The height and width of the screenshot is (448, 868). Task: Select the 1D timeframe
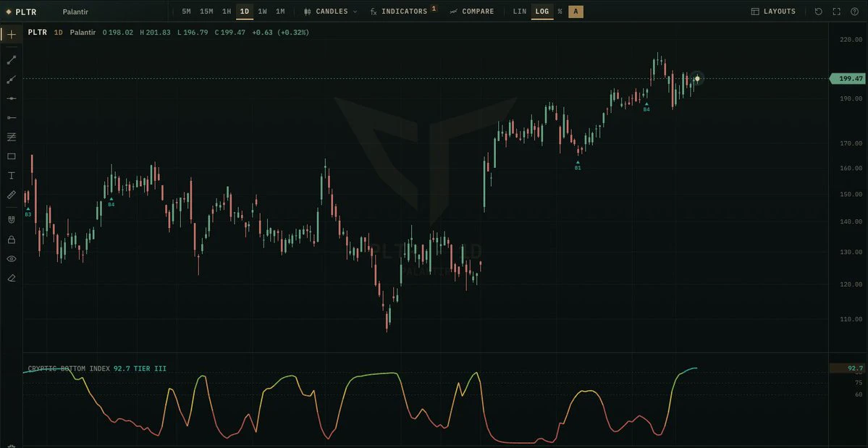click(245, 12)
